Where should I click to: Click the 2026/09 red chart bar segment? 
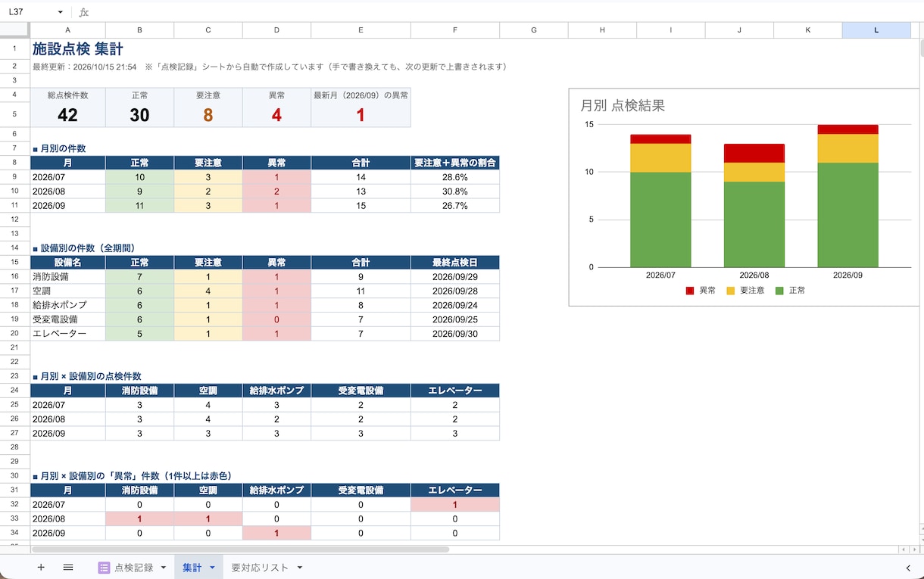(848, 129)
